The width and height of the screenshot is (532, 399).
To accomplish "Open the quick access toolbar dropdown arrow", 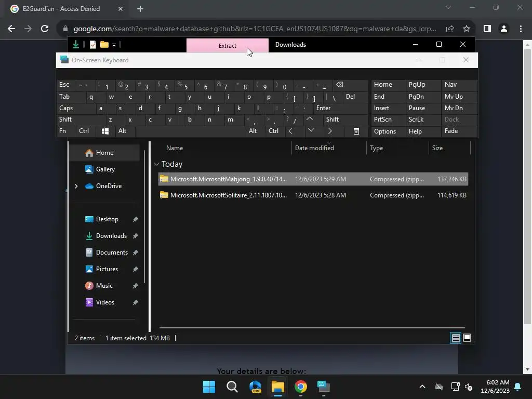I will pos(114,45).
